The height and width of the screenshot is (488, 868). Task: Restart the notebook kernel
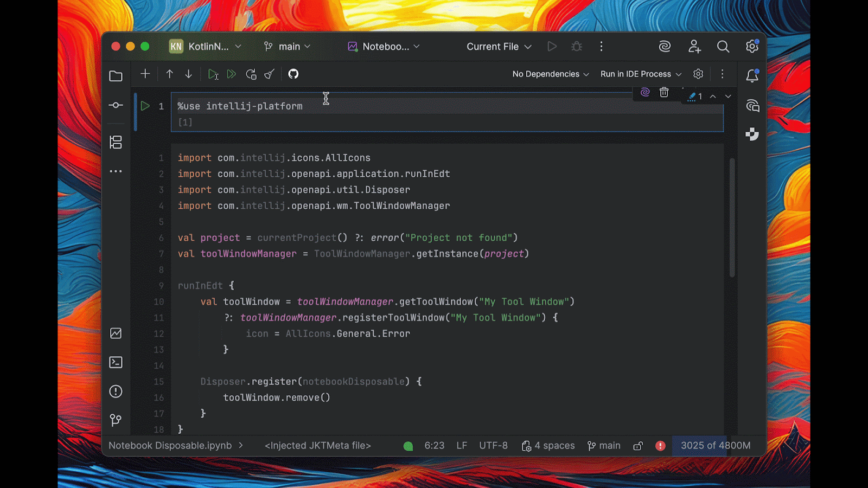coord(251,74)
